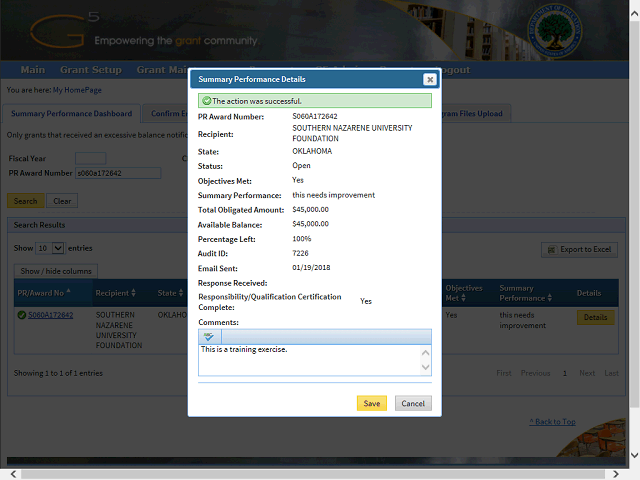Click the Percentage Left value 100%
This screenshot has width=640, height=480.
(x=302, y=239)
